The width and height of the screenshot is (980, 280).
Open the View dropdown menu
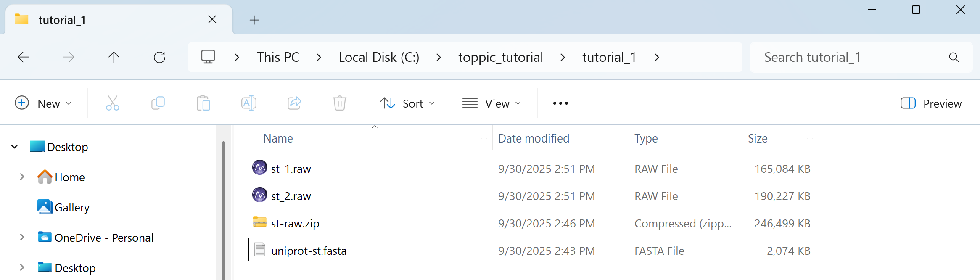click(x=491, y=103)
